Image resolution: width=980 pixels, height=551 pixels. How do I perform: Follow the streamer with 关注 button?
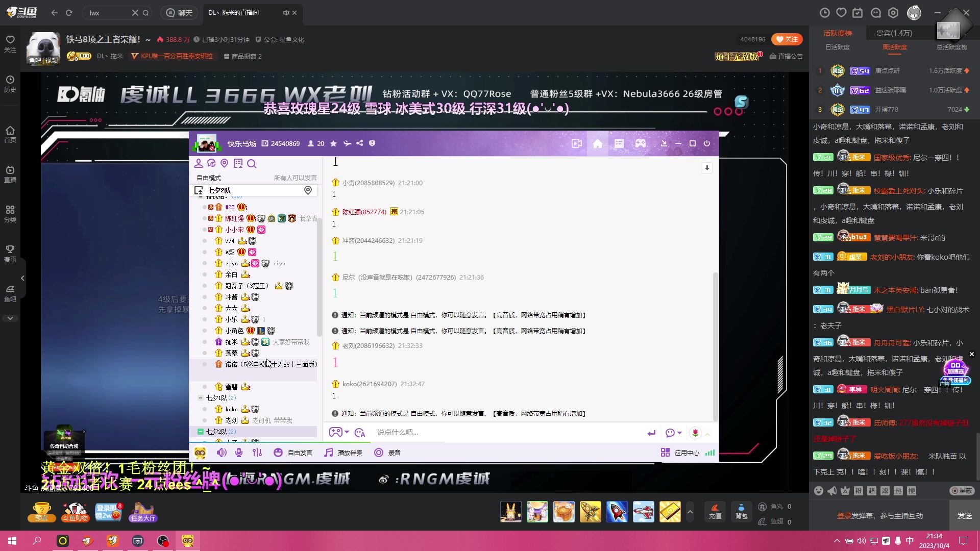tap(787, 39)
